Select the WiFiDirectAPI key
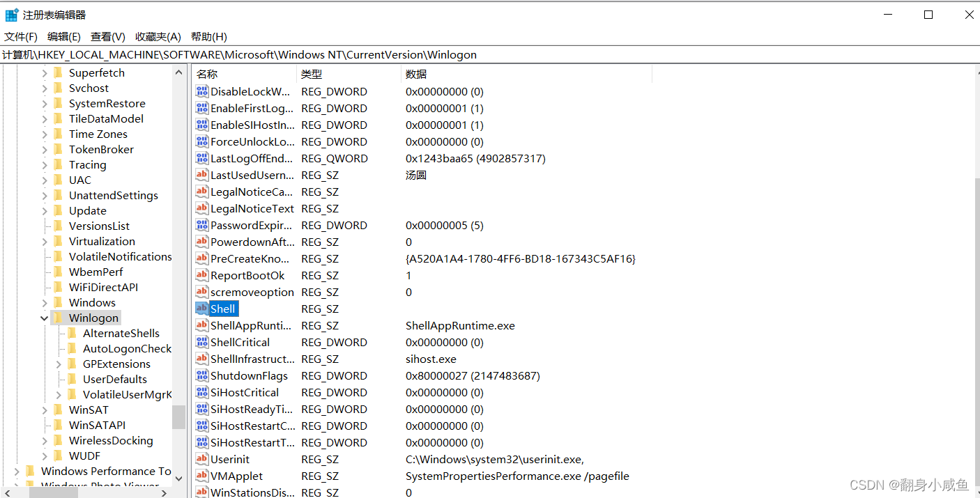 point(103,288)
